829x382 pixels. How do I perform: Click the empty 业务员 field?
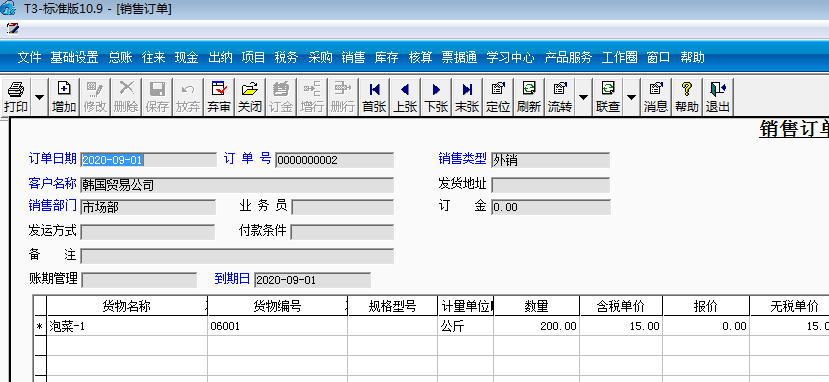tap(343, 207)
